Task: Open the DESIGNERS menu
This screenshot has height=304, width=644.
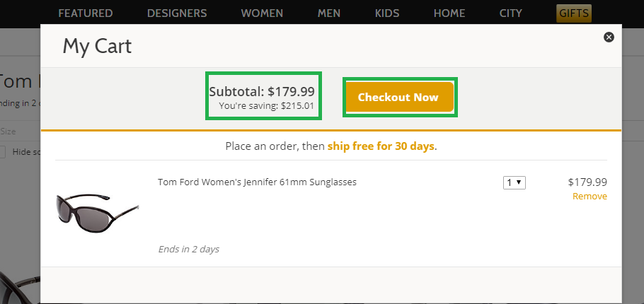Action: point(177,13)
